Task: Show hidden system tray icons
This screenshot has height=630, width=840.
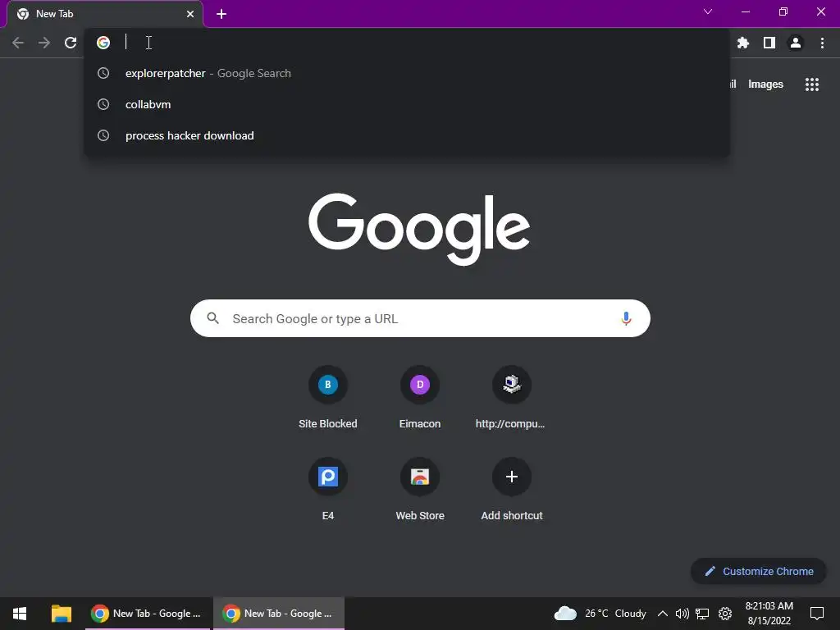Action: [662, 614]
